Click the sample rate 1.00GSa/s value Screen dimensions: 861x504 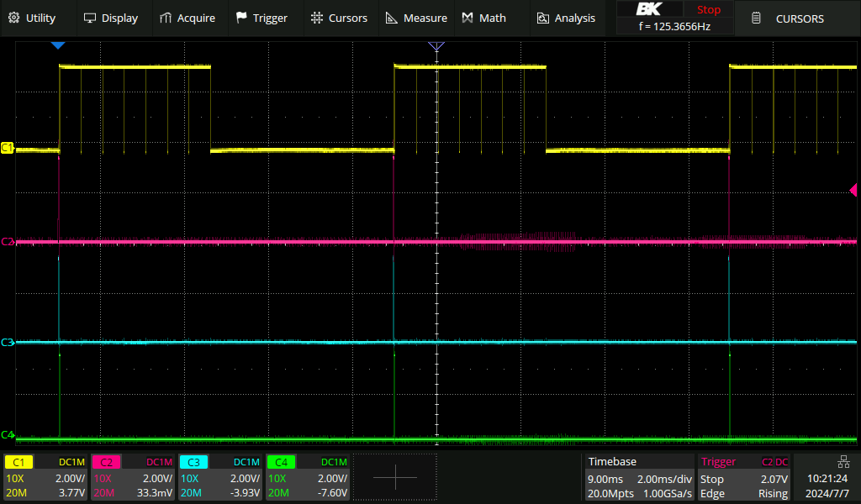coord(667,494)
